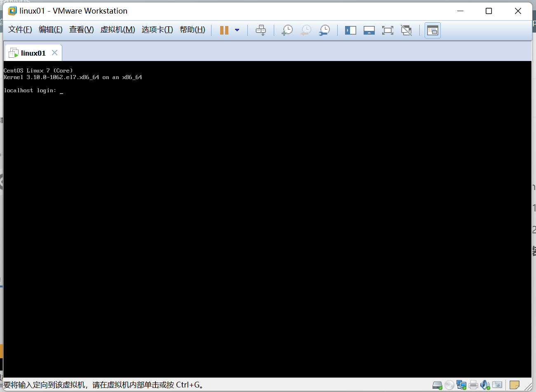Switch to Unity mode
Viewport: 536px width, 392px height.
(x=407, y=30)
